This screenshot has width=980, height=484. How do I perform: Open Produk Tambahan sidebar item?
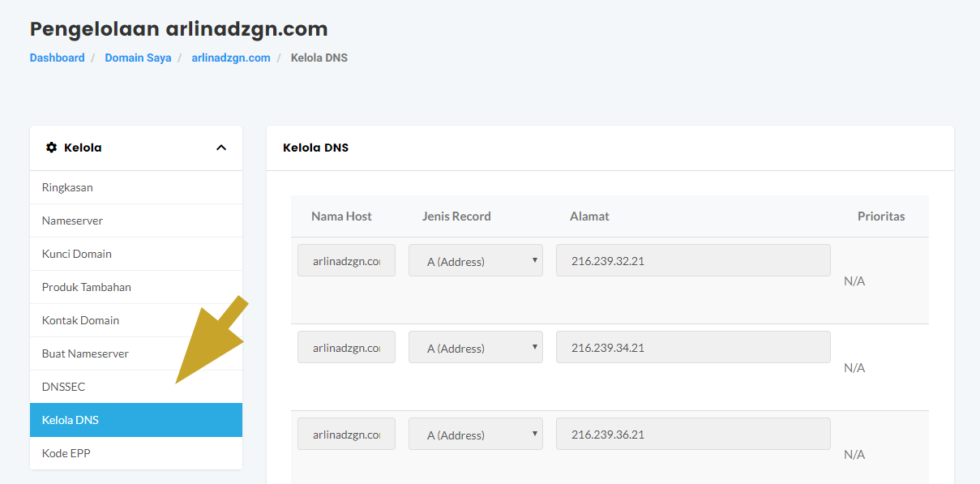(136, 287)
